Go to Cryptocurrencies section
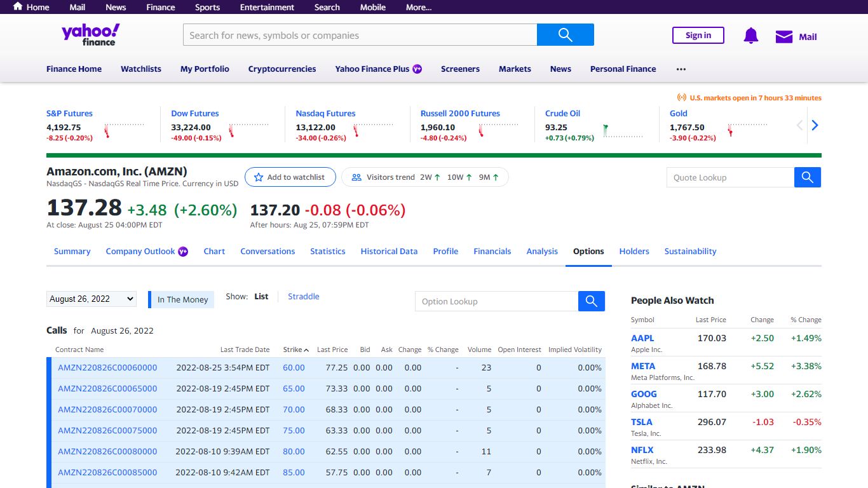The width and height of the screenshot is (868, 488). [282, 69]
